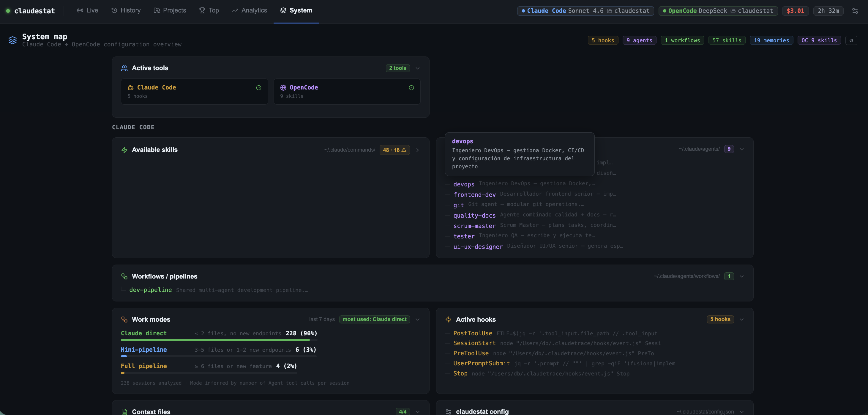The width and height of the screenshot is (868, 415).
Task: Click the claudestat logo text
Action: (x=34, y=11)
